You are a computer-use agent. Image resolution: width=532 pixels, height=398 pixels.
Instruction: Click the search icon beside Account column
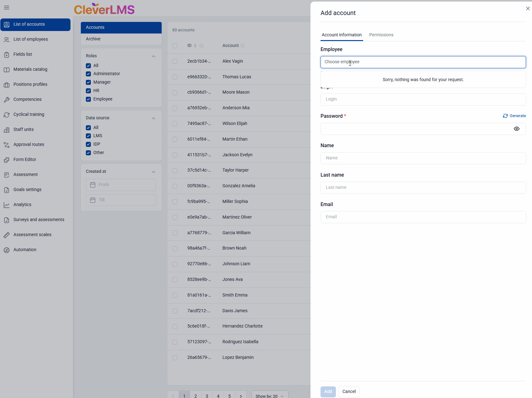pos(243,46)
